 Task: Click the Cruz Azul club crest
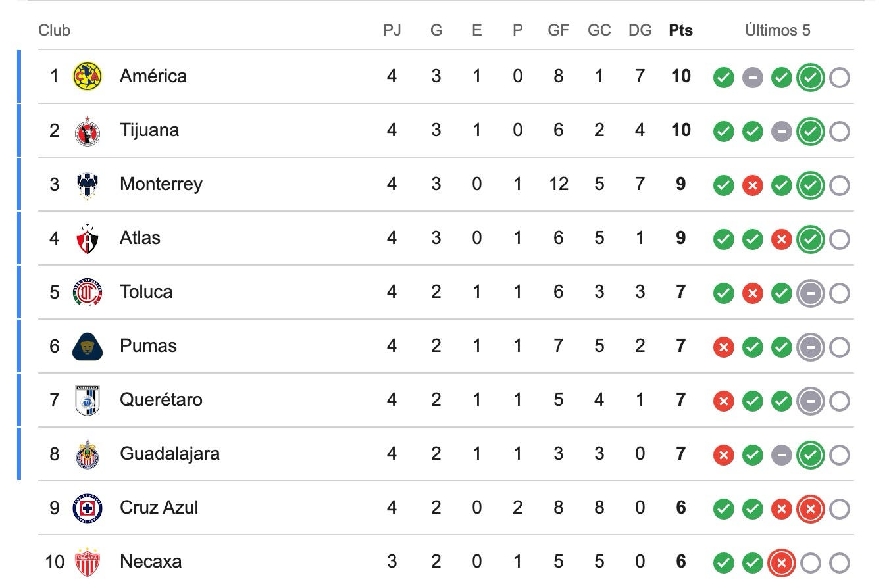[87, 508]
